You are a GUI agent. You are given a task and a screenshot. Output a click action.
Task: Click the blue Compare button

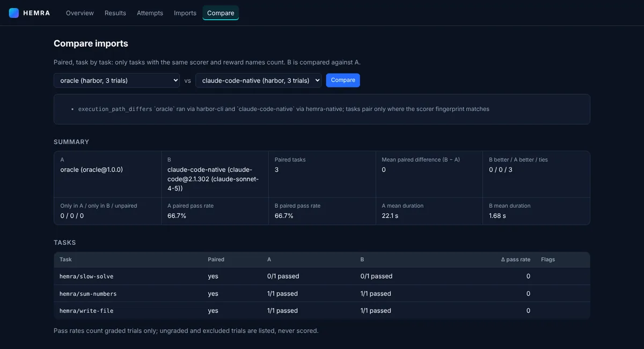343,80
